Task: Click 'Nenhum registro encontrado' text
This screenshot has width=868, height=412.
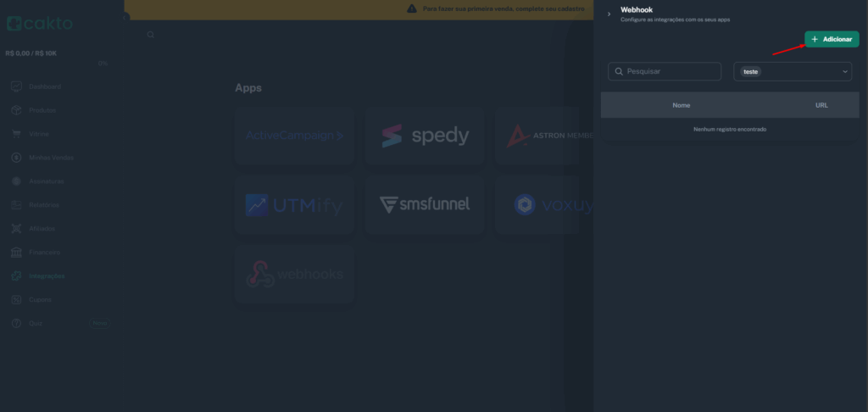Action: click(730, 129)
